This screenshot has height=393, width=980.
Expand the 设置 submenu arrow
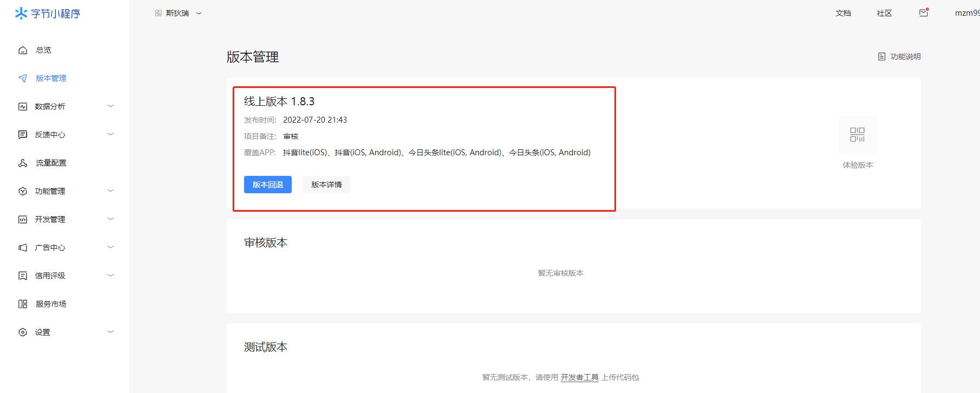coord(111,332)
